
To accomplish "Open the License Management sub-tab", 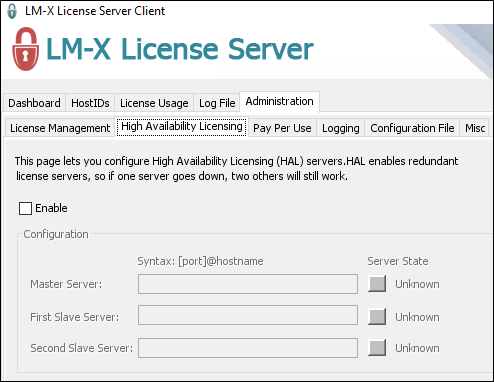I will point(60,128).
